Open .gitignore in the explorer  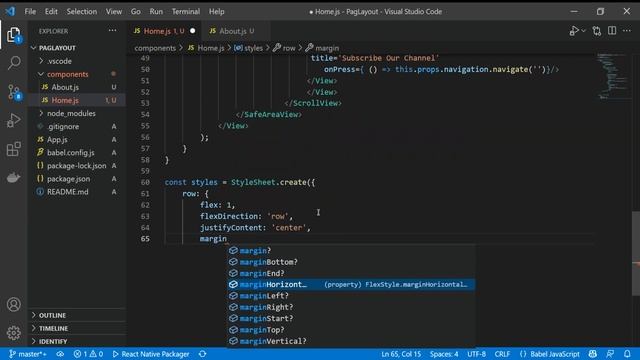pyautogui.click(x=78, y=127)
